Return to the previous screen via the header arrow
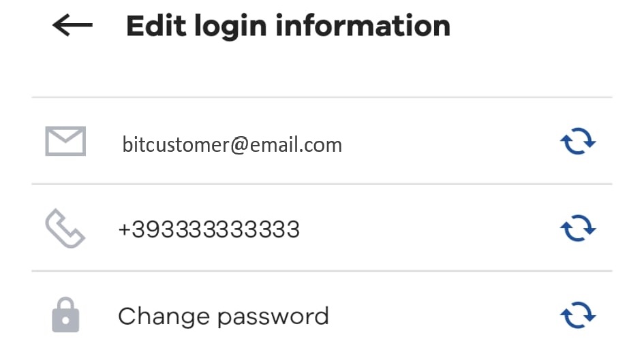Viewport: 644px width, 354px height. [x=72, y=25]
